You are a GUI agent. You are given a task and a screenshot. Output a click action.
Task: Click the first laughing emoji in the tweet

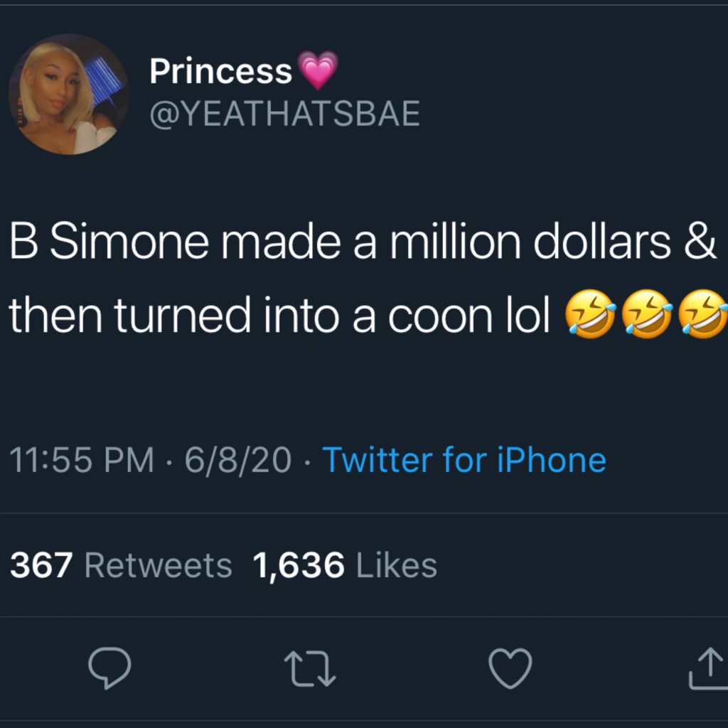click(589, 317)
